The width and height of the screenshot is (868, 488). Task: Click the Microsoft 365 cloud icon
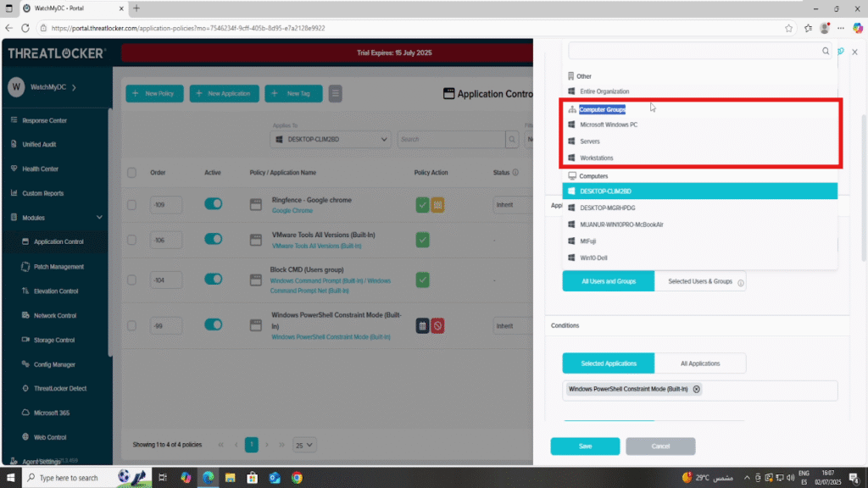pyautogui.click(x=25, y=413)
